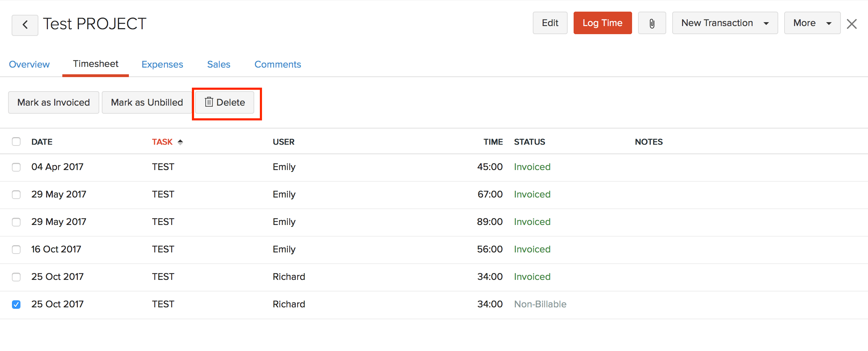Open the New Transaction dropdown
The height and width of the screenshot is (351, 868).
click(724, 23)
